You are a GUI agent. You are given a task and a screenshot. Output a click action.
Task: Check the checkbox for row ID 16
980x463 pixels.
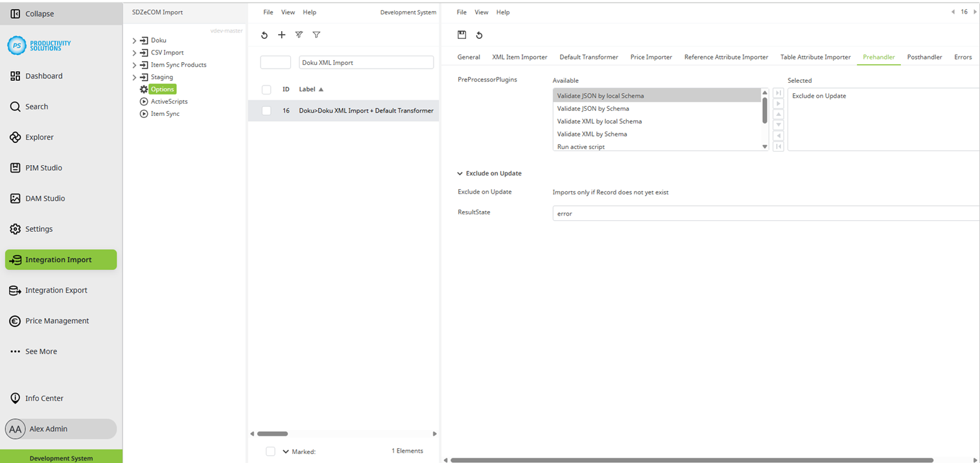point(266,111)
